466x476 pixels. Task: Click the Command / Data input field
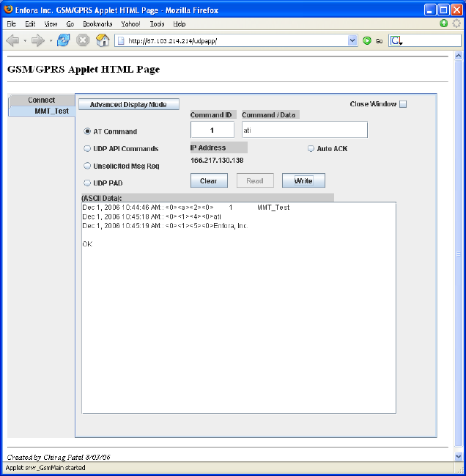tap(305, 130)
